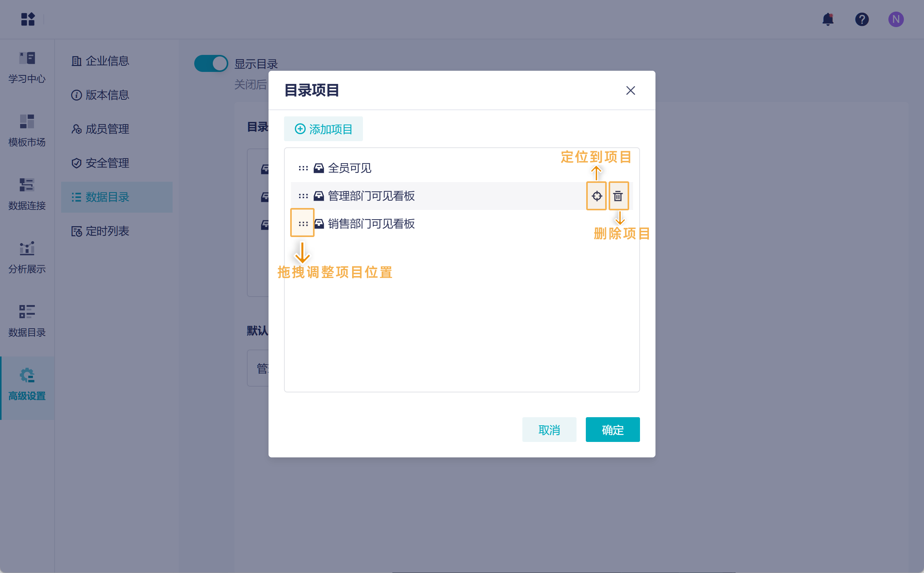Open 数据连接 in the left sidebar
The height and width of the screenshot is (573, 924).
click(26, 193)
